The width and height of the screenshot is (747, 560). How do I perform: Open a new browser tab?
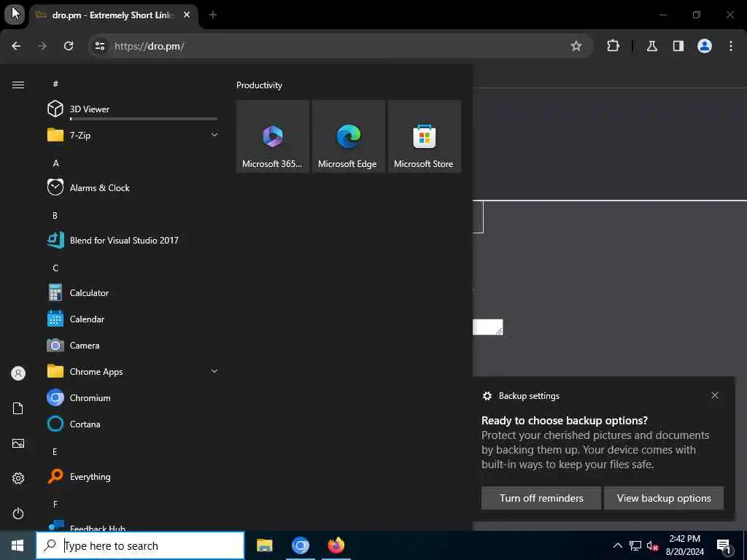tap(212, 15)
